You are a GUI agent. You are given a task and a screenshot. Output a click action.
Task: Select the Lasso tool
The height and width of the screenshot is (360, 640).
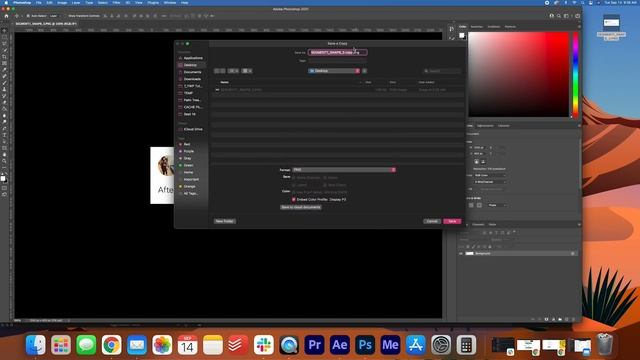tap(4, 44)
